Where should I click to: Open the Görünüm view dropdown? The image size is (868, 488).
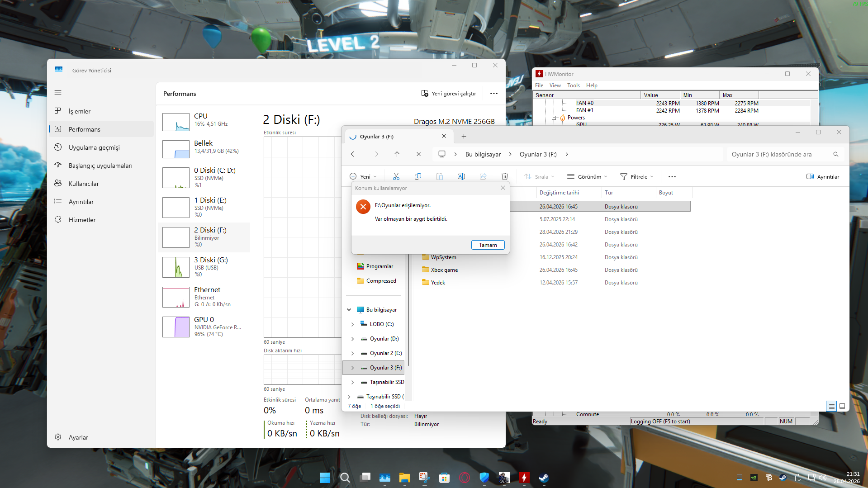[587, 176]
